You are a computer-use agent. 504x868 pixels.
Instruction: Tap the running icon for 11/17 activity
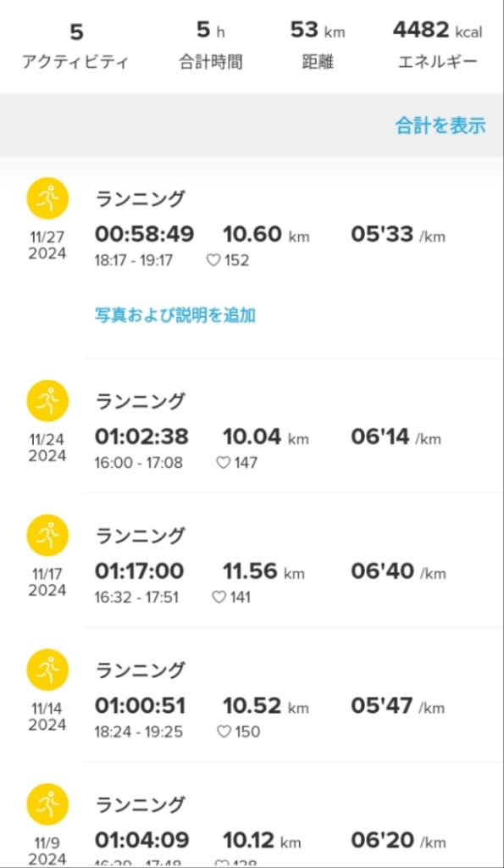(x=47, y=536)
